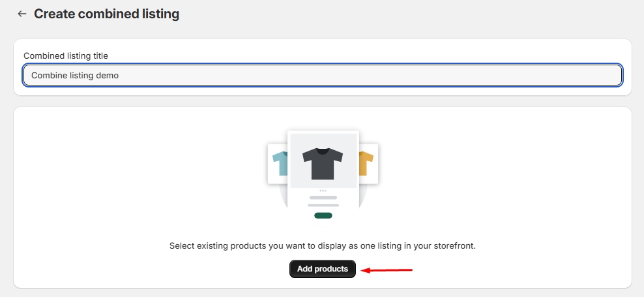Click the word "demo" inside the title field

pos(108,75)
